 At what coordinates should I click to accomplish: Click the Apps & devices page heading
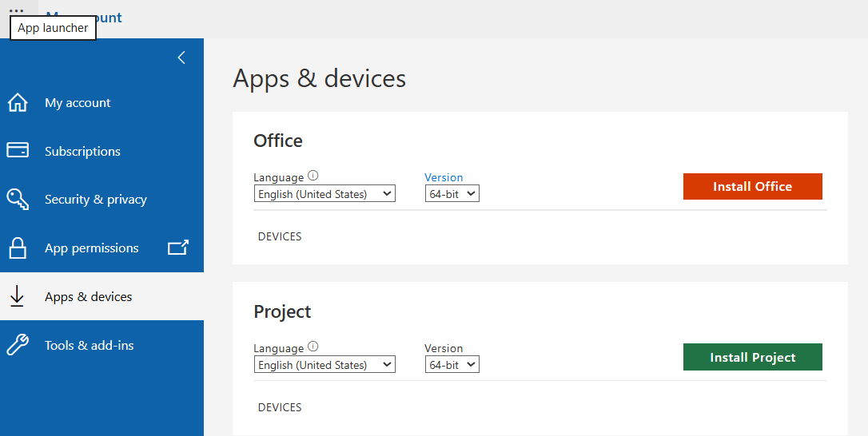click(x=320, y=78)
